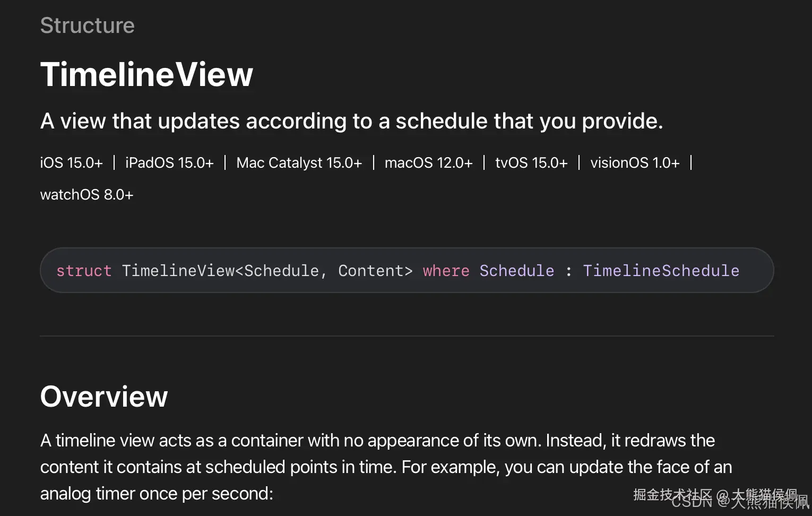Click the struct keyword in the code
The width and height of the screenshot is (812, 516).
coord(84,271)
